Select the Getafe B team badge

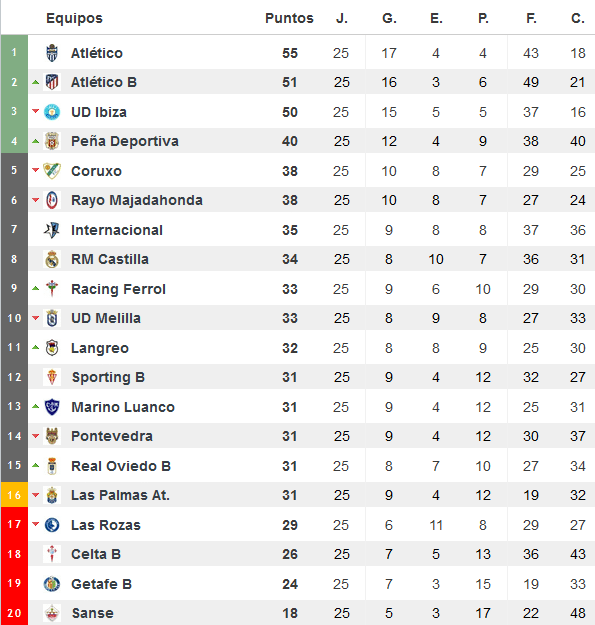click(52, 584)
